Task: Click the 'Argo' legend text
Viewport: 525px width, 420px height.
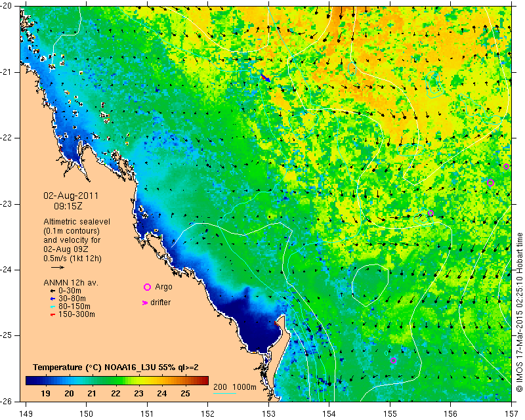Action: pos(163,287)
